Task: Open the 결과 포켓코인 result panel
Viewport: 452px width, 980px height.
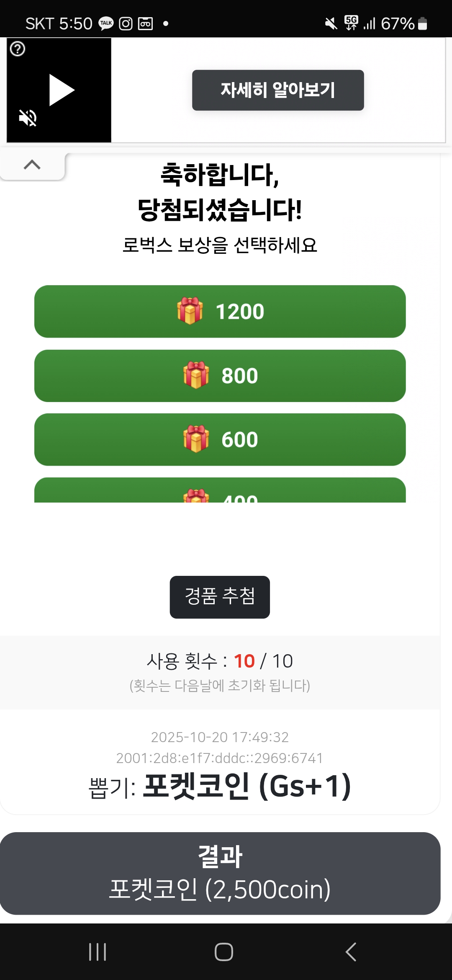Action: pos(220,873)
